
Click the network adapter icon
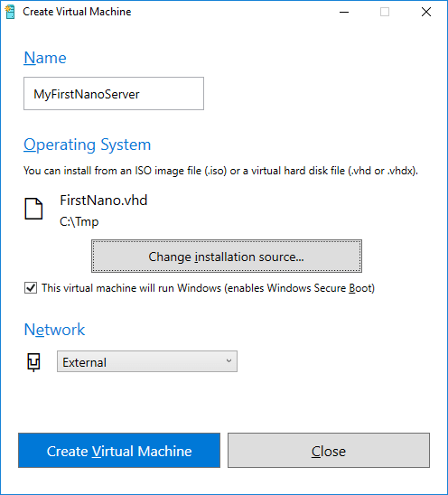33,362
